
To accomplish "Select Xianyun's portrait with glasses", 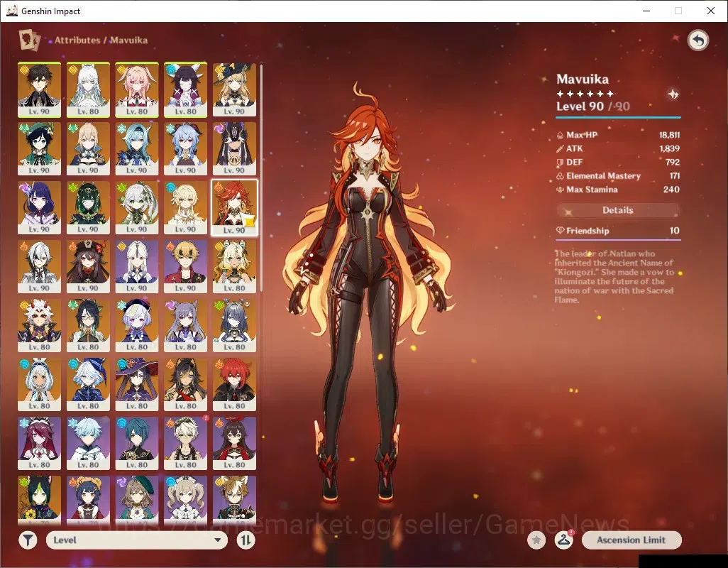I will [88, 326].
